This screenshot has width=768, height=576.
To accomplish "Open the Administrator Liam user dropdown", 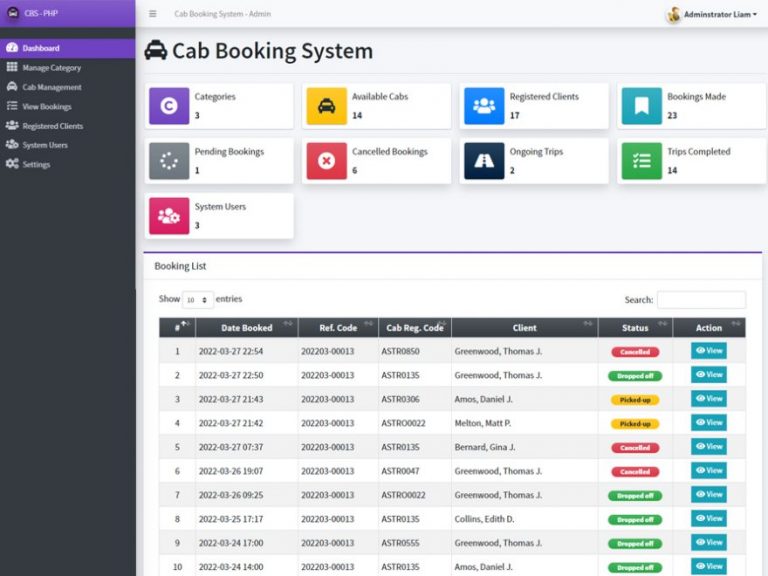I will pos(712,14).
